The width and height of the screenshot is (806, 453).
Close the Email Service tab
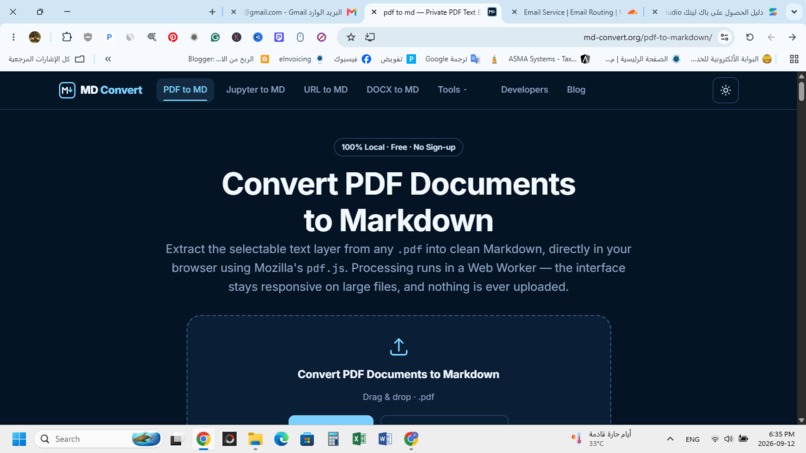pyautogui.click(x=514, y=12)
